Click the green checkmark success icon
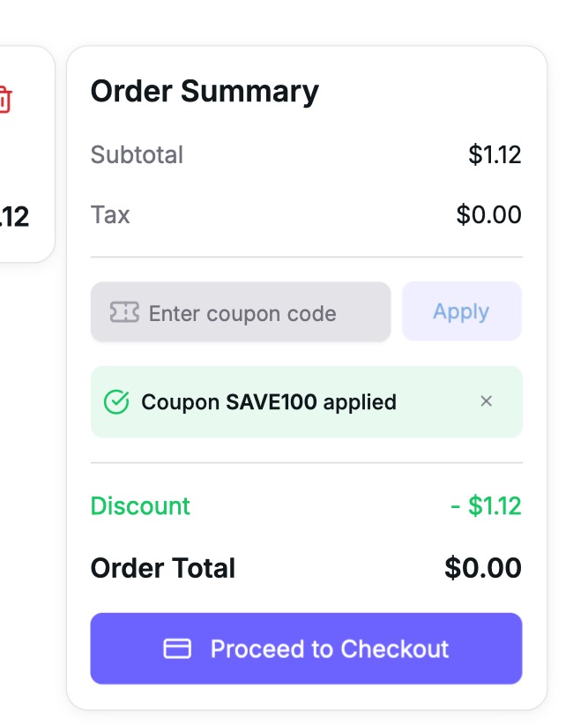The image size is (588, 725). click(x=116, y=402)
